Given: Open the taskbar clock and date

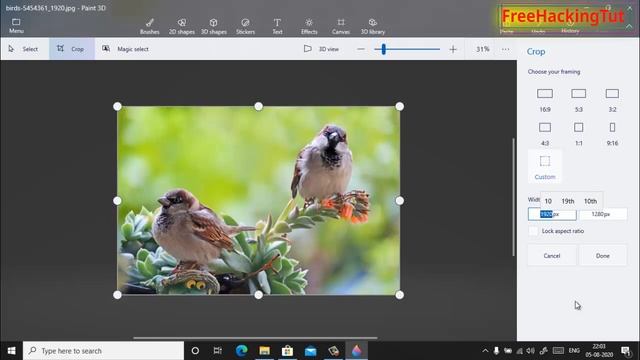Looking at the screenshot, I should pyautogui.click(x=599, y=351).
